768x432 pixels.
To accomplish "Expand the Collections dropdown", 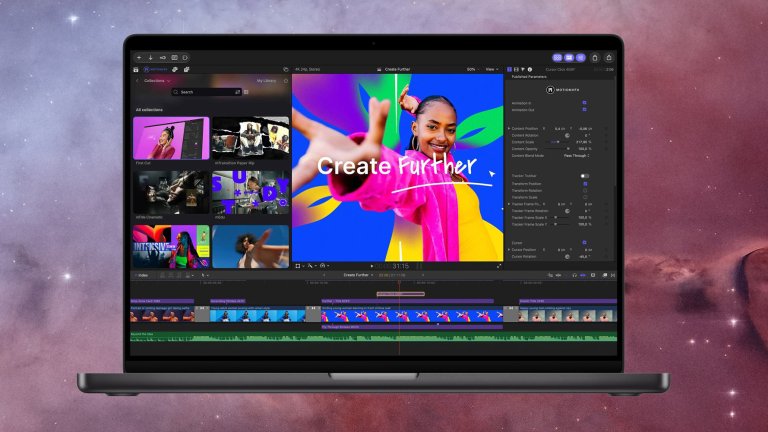I will (157, 81).
